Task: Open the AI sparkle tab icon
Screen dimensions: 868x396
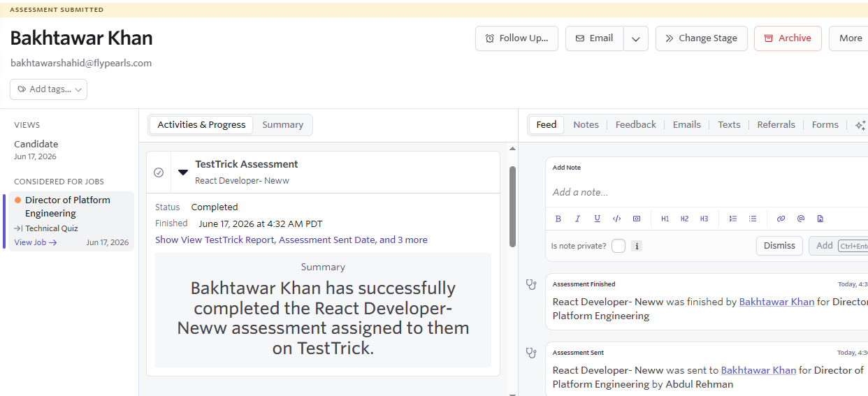Action: click(860, 125)
